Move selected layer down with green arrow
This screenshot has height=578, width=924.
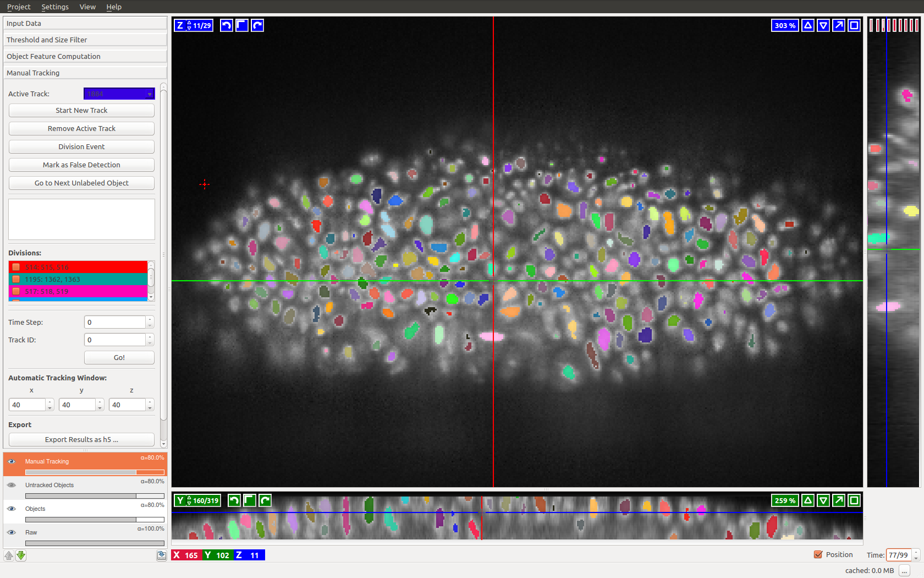[21, 555]
